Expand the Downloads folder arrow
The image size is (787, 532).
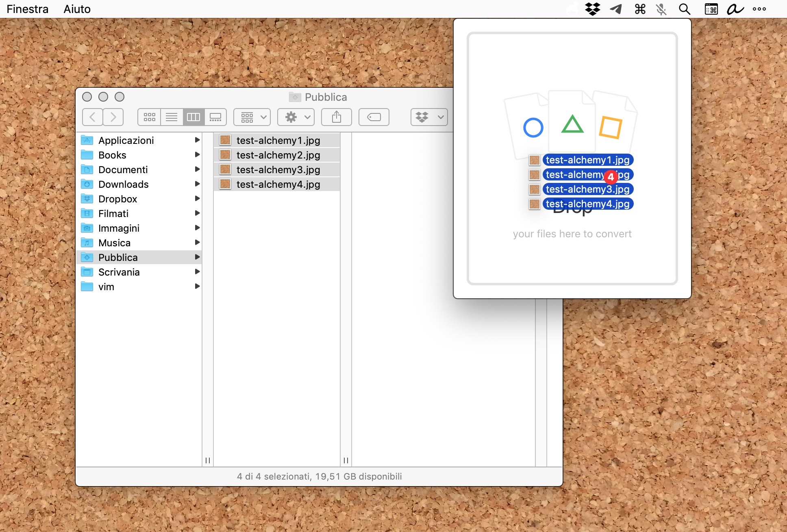point(197,184)
